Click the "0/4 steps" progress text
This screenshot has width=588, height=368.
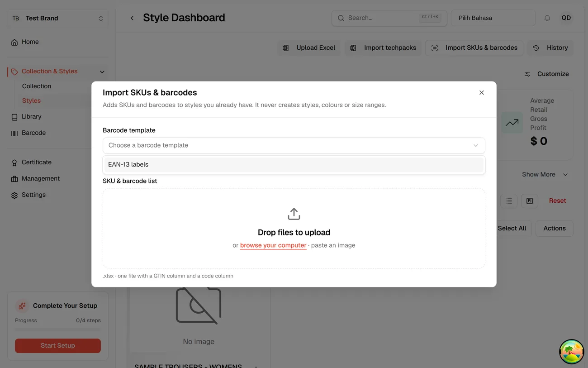pos(89,320)
